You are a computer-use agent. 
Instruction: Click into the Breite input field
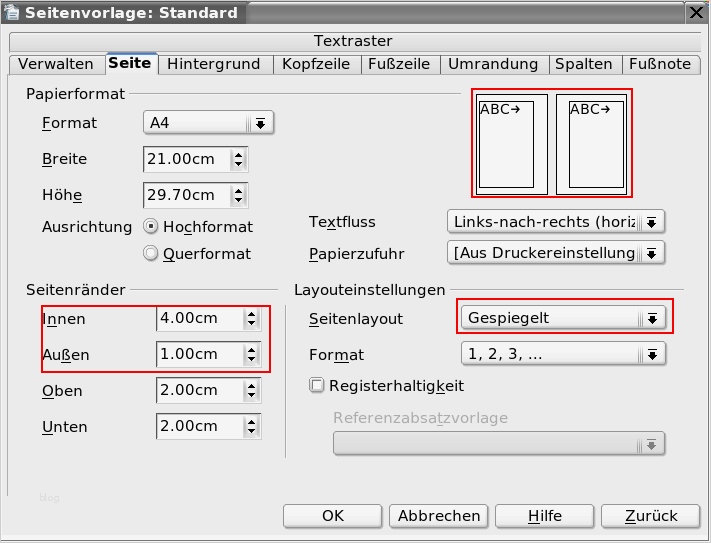pos(186,159)
